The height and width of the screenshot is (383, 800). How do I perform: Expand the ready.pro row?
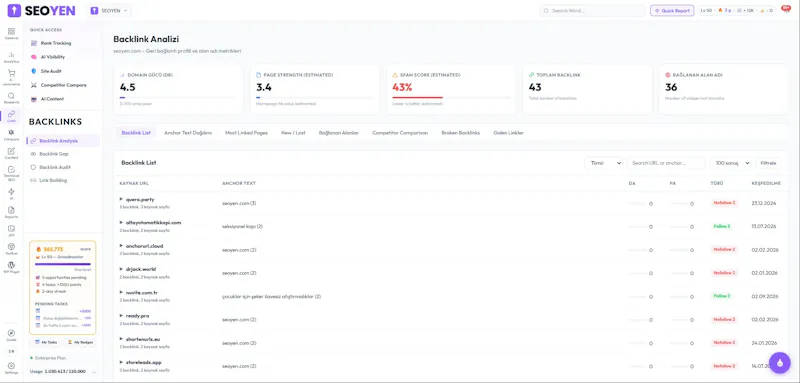coord(121,316)
